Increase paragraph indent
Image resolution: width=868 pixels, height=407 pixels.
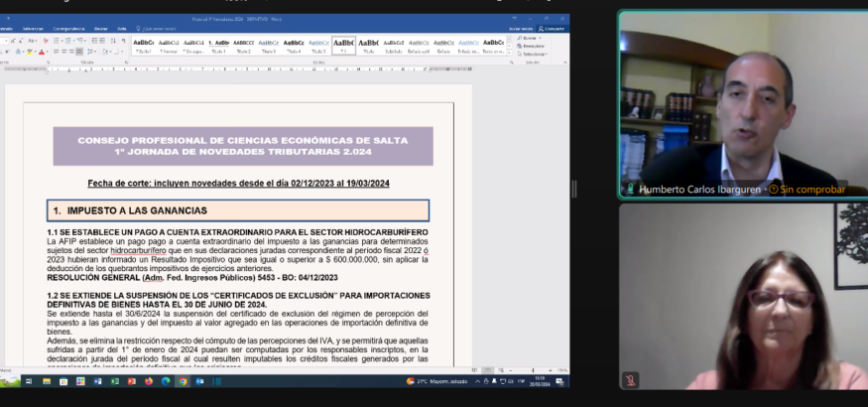pyautogui.click(x=102, y=41)
